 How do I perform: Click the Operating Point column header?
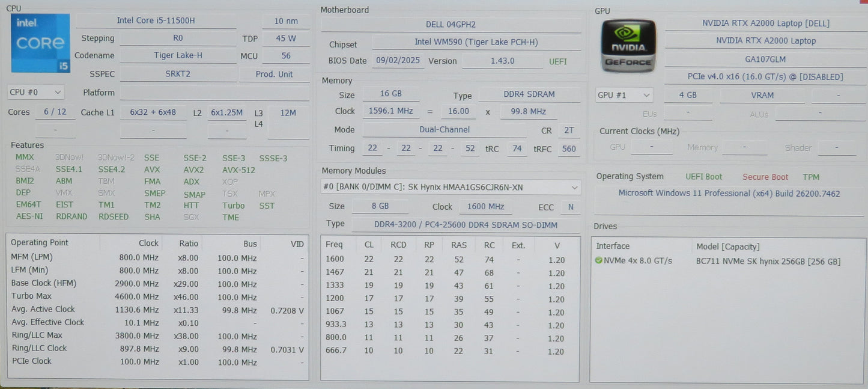tap(40, 243)
